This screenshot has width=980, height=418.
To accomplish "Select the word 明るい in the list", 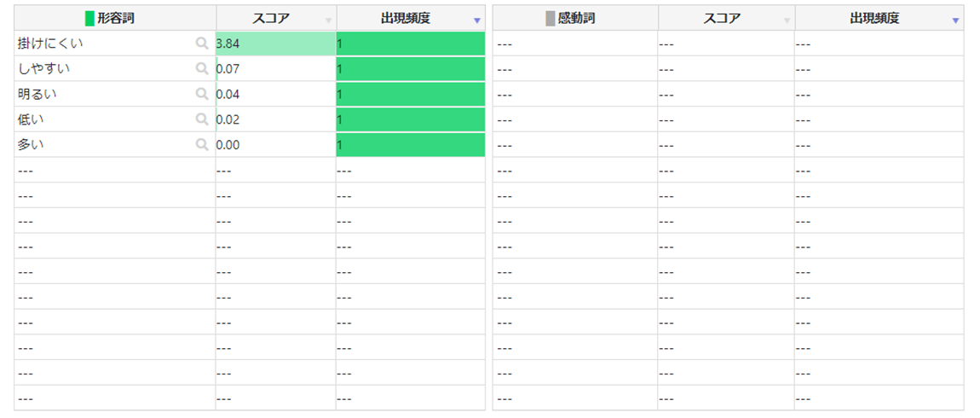I will coord(37,94).
